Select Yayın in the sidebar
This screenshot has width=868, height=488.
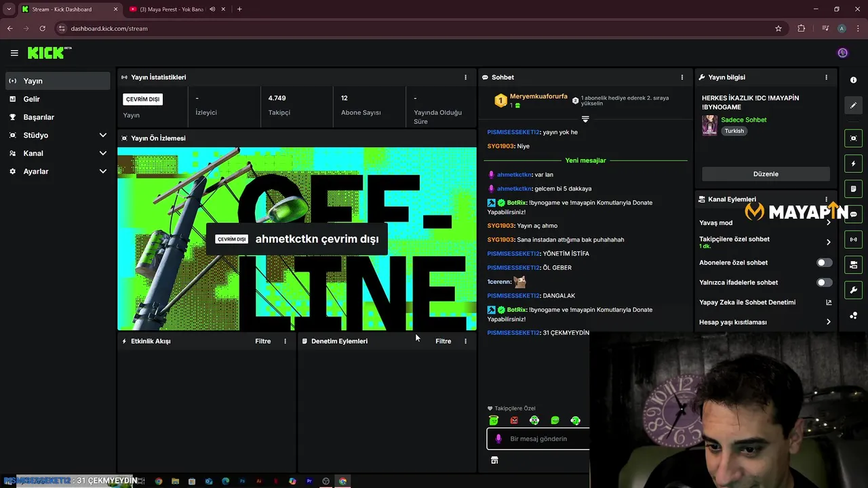pyautogui.click(x=58, y=81)
